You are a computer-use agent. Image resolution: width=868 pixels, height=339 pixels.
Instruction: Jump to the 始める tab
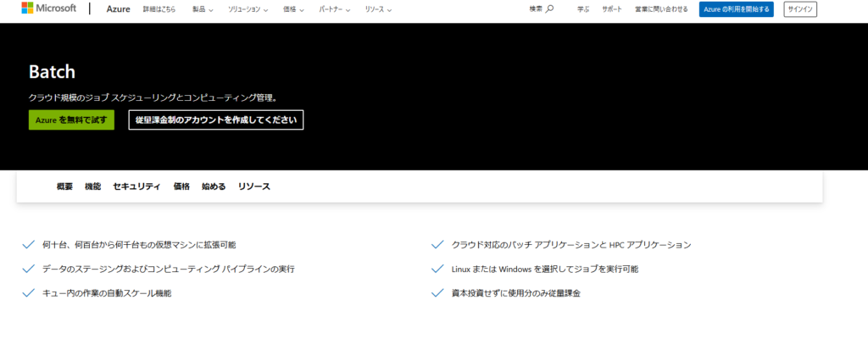tap(214, 186)
